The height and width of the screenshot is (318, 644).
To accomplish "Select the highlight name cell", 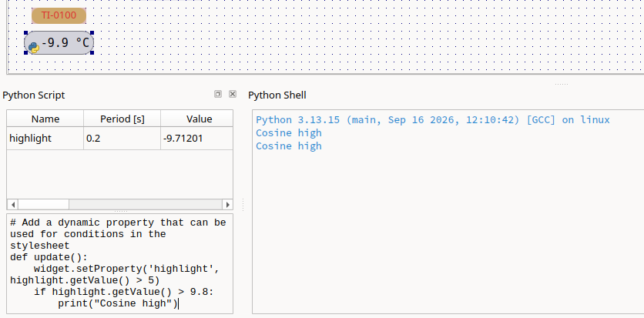I will click(x=45, y=139).
